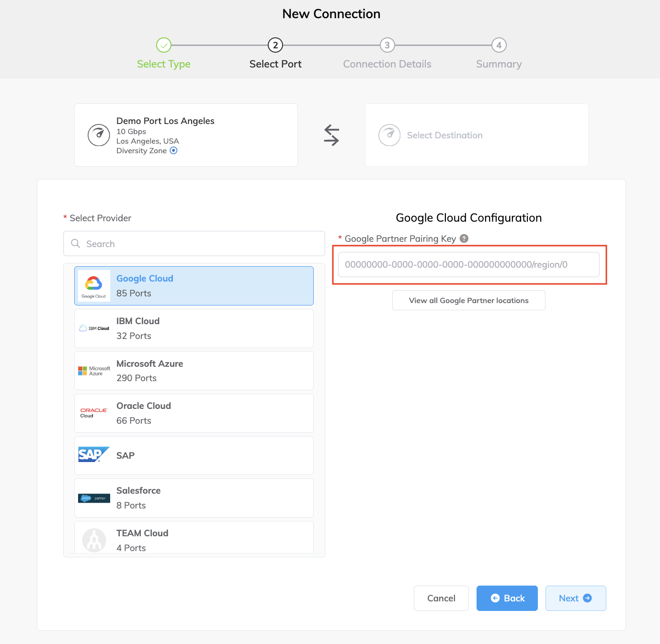Click the Salesforce partner logo icon
660x644 pixels.
(x=94, y=498)
